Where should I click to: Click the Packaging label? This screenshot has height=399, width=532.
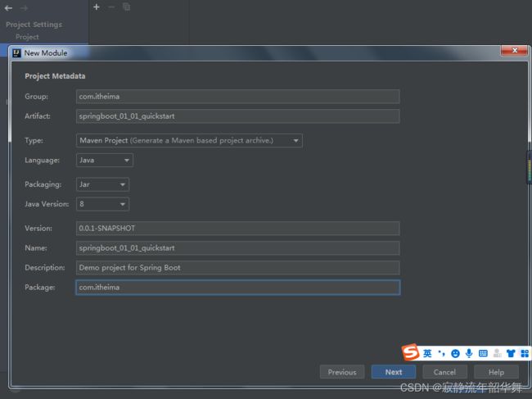point(43,184)
